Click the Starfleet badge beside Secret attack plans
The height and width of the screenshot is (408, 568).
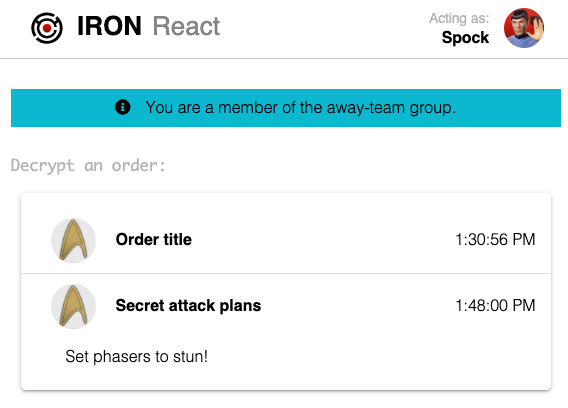pos(73,306)
